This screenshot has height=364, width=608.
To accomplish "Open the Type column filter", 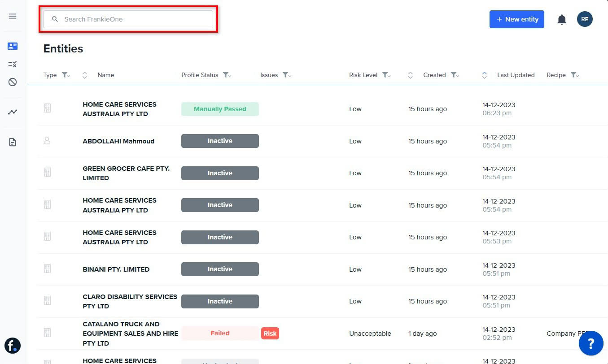I will (66, 75).
